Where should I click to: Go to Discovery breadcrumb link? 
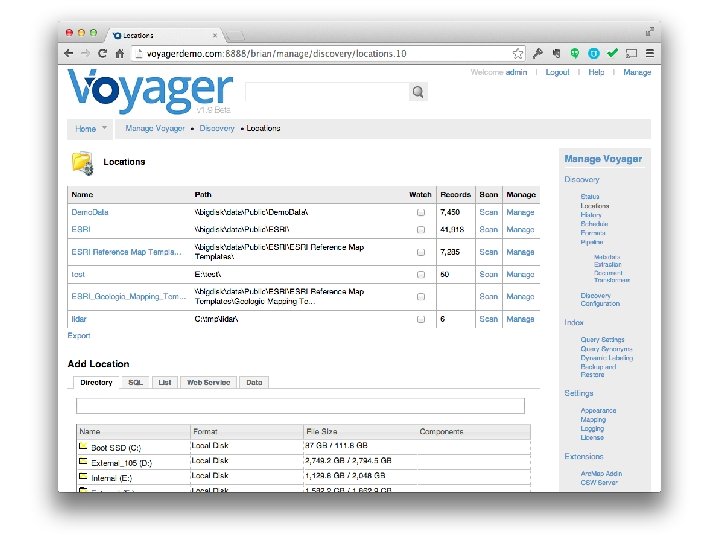217,128
